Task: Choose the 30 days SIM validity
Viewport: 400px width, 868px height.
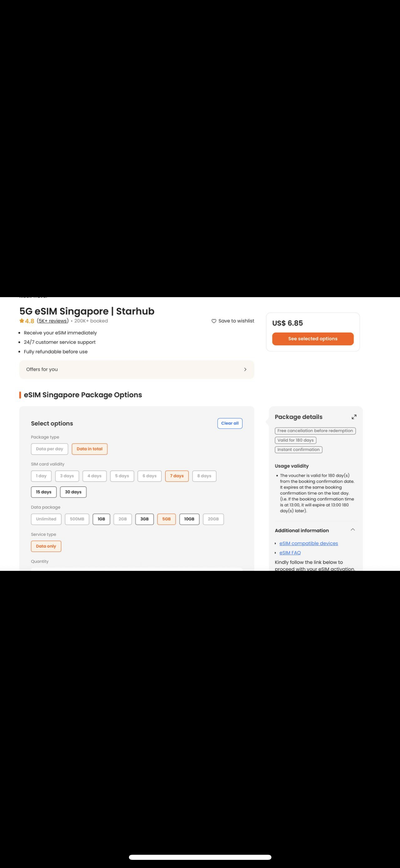Action: (73, 492)
